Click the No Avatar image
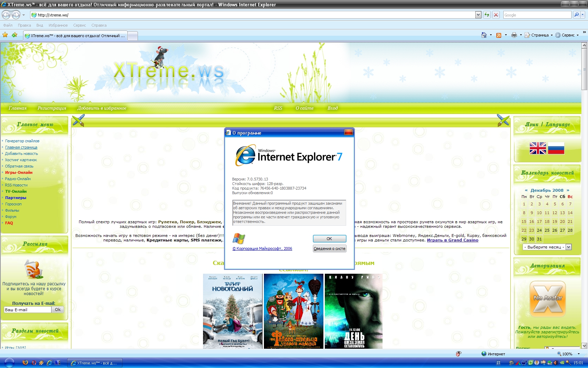Viewport: 588px width, 368px height. (548, 299)
